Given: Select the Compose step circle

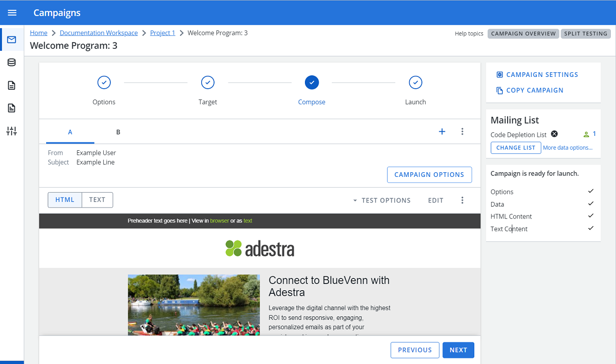Looking at the screenshot, I should [312, 82].
